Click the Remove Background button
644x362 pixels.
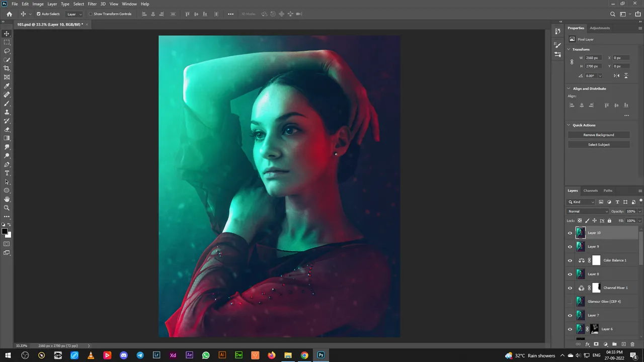click(599, 135)
